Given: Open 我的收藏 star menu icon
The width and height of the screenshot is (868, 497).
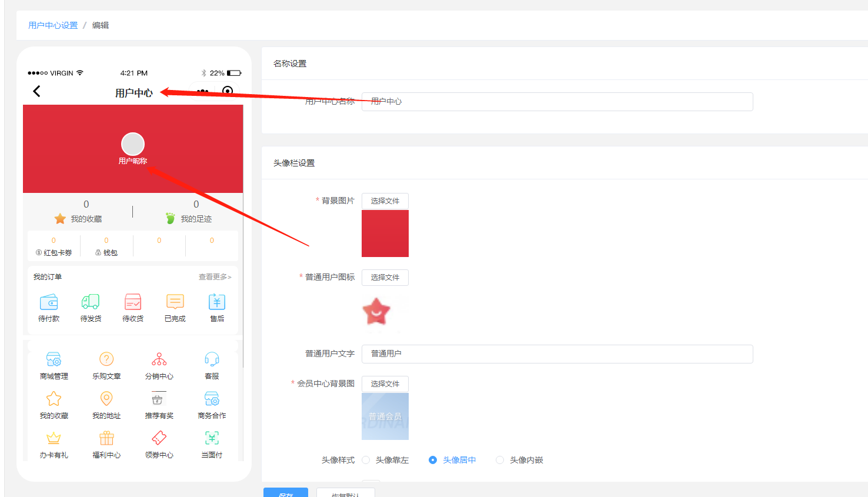Looking at the screenshot, I should tap(54, 399).
